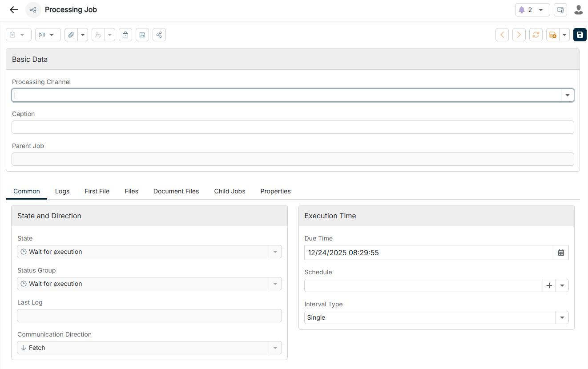Expand the Interval Type dropdown
This screenshot has height=369, width=588.
[x=562, y=317]
